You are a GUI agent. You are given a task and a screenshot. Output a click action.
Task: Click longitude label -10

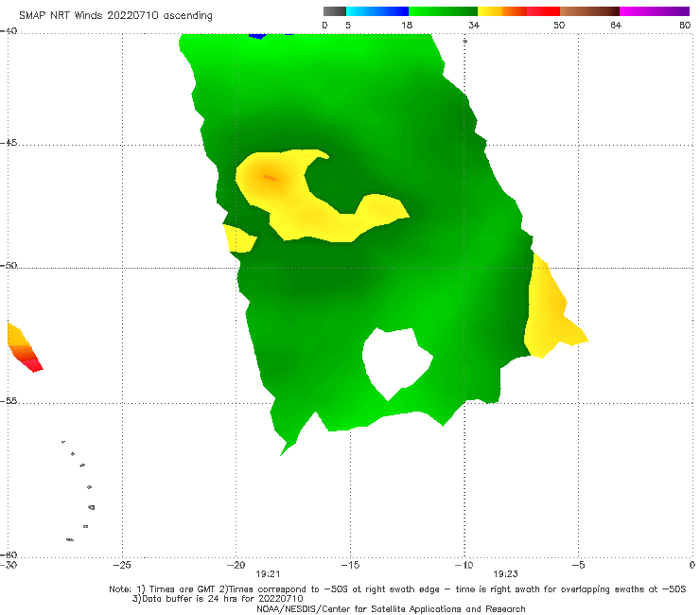pos(464,565)
